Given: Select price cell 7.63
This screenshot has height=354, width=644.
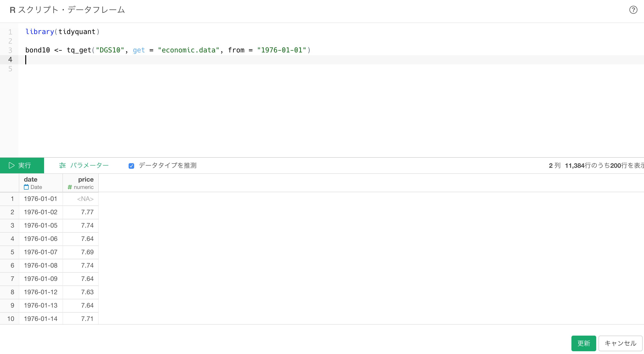Looking at the screenshot, I should [80, 292].
